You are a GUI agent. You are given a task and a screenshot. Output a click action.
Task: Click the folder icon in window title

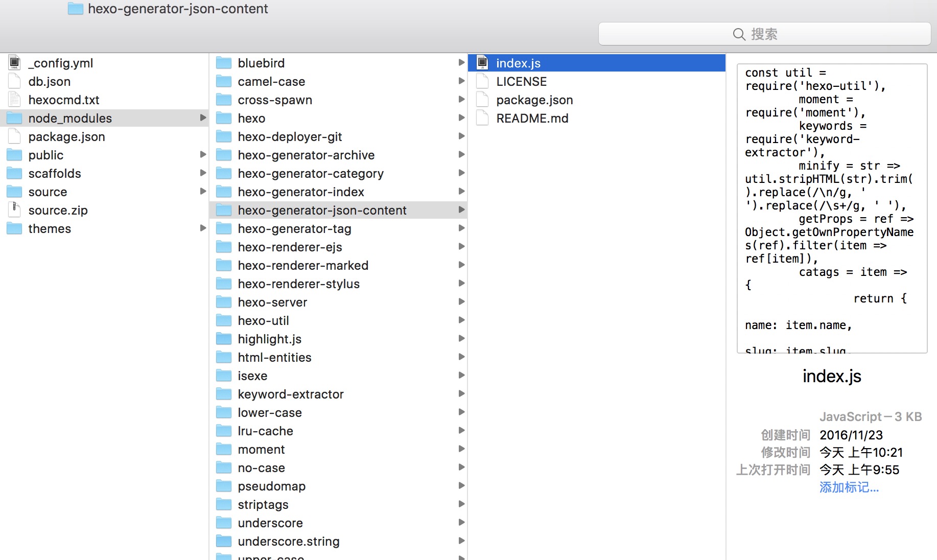(76, 9)
